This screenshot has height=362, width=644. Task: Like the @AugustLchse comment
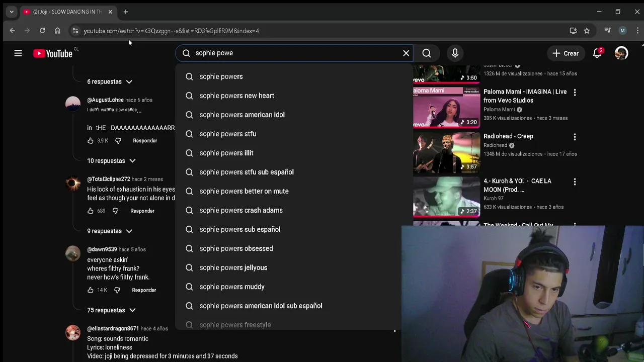[91, 141]
